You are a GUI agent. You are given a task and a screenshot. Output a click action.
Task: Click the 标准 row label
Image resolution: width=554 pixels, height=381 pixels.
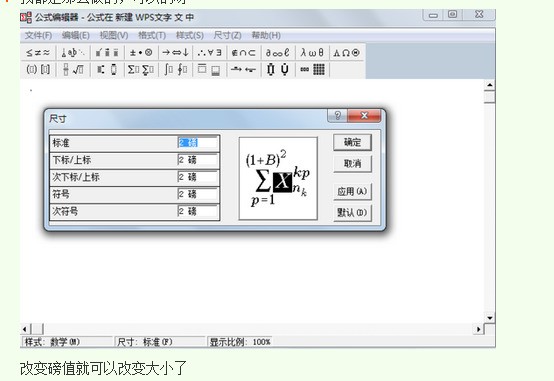tap(61, 143)
